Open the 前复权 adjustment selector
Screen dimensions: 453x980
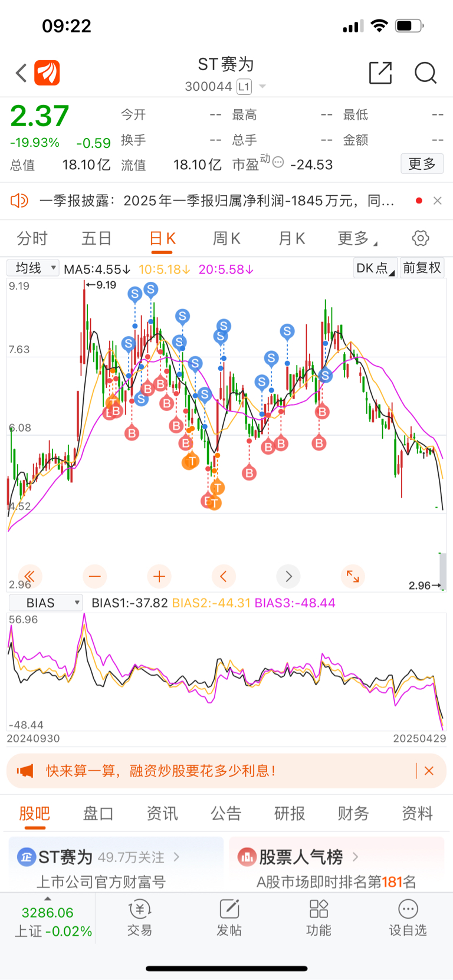[x=422, y=268]
